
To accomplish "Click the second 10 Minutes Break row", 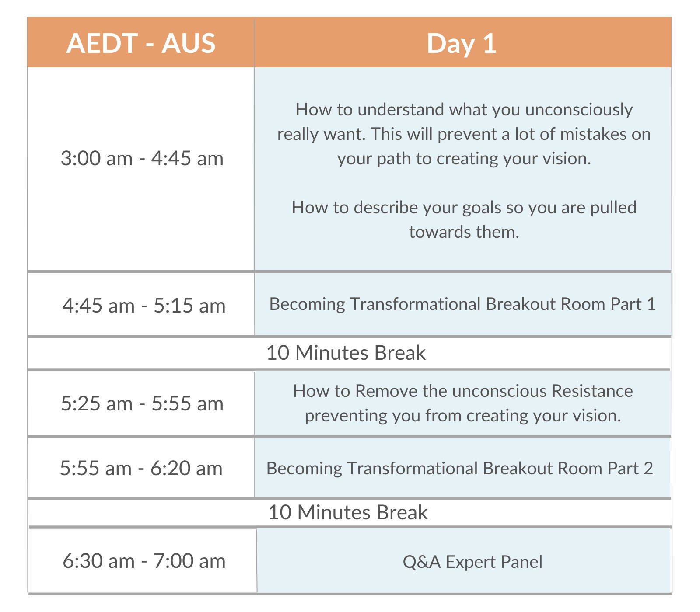I will point(349,512).
